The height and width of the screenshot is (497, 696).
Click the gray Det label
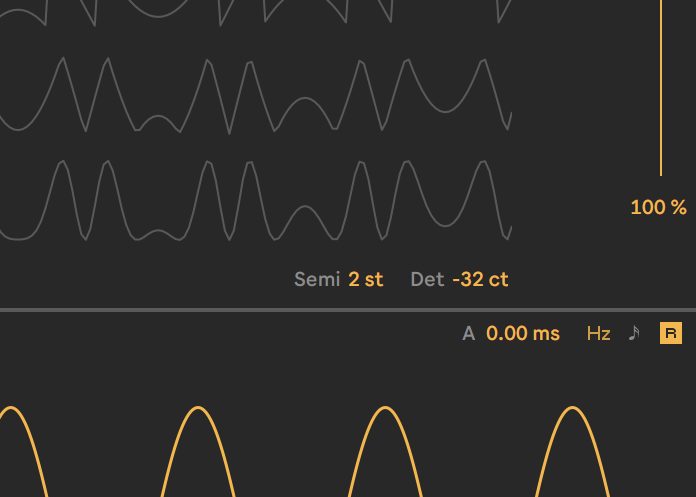click(x=427, y=279)
